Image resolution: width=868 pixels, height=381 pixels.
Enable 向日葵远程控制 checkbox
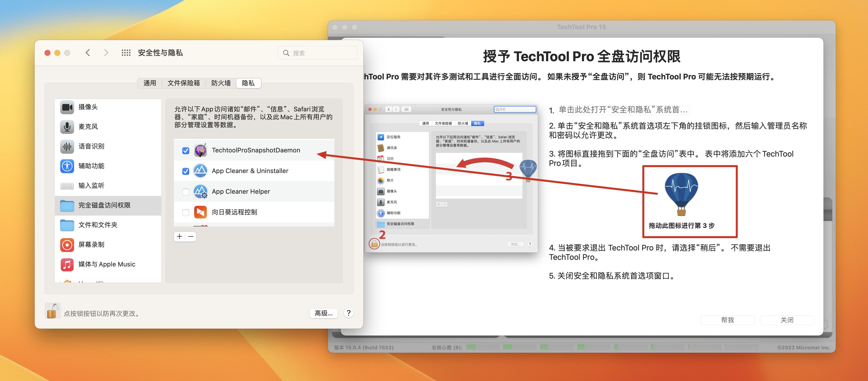coord(186,212)
